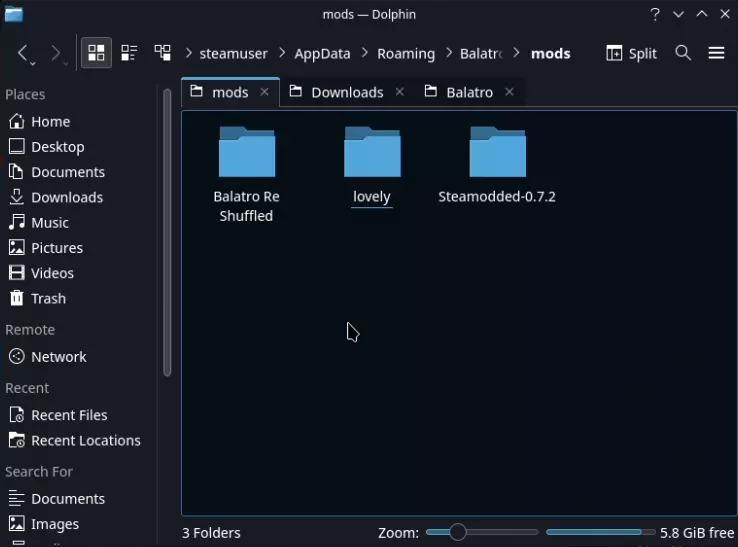The width and height of the screenshot is (738, 547).
Task: Open back history dropdown arrow
Action: coord(33,64)
